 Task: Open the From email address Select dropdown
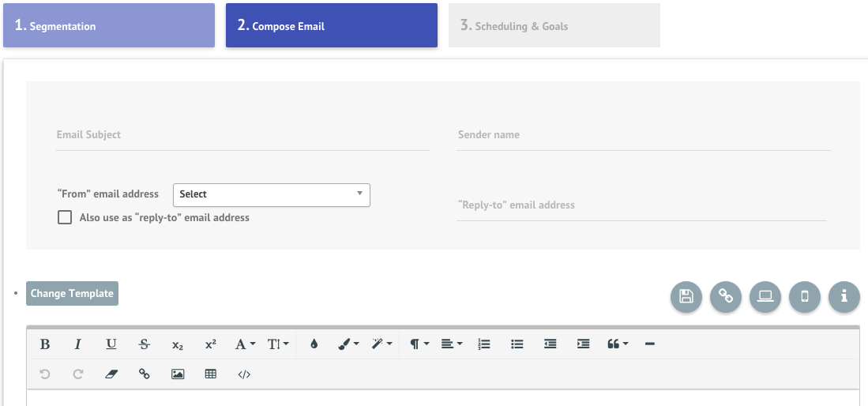pos(272,195)
